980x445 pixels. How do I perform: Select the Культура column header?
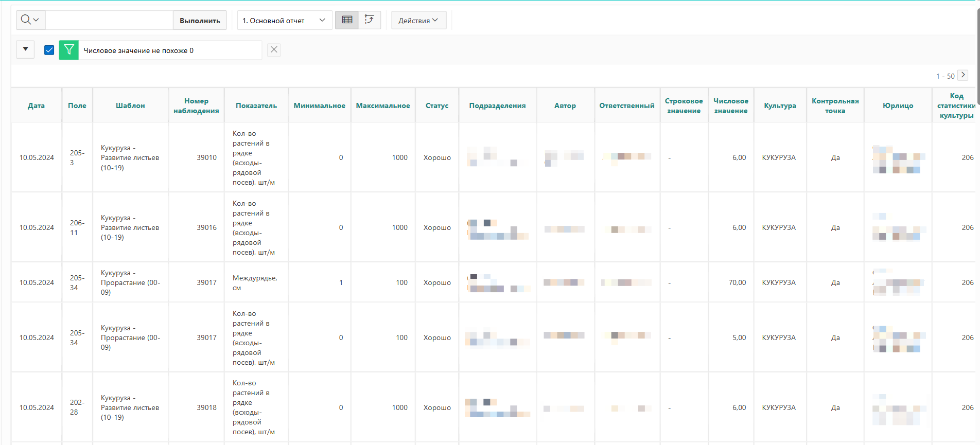click(x=779, y=105)
